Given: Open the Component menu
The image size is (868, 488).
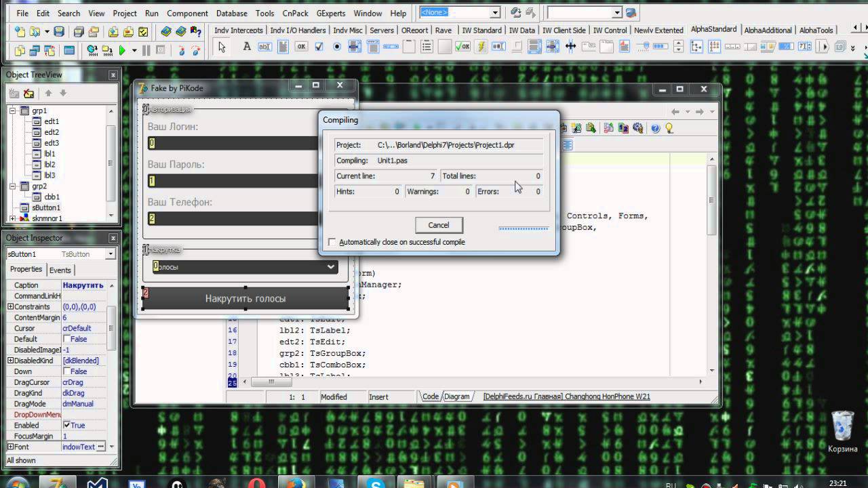Looking at the screenshot, I should pyautogui.click(x=187, y=13).
